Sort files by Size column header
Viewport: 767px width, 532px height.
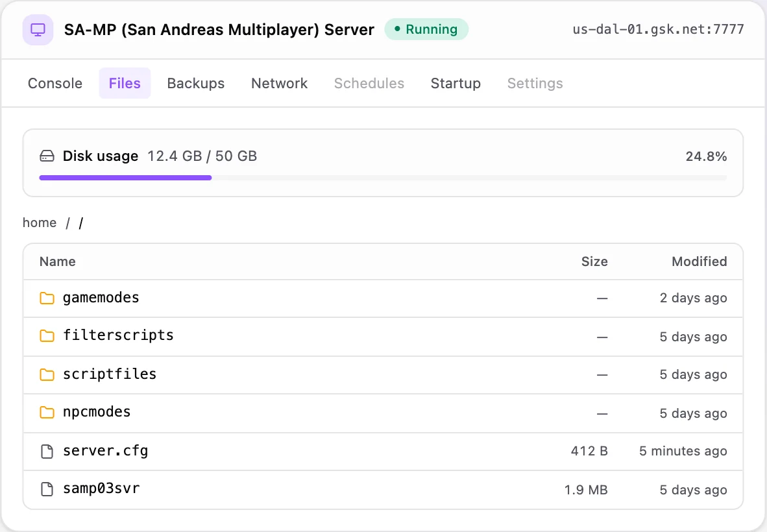click(x=594, y=261)
